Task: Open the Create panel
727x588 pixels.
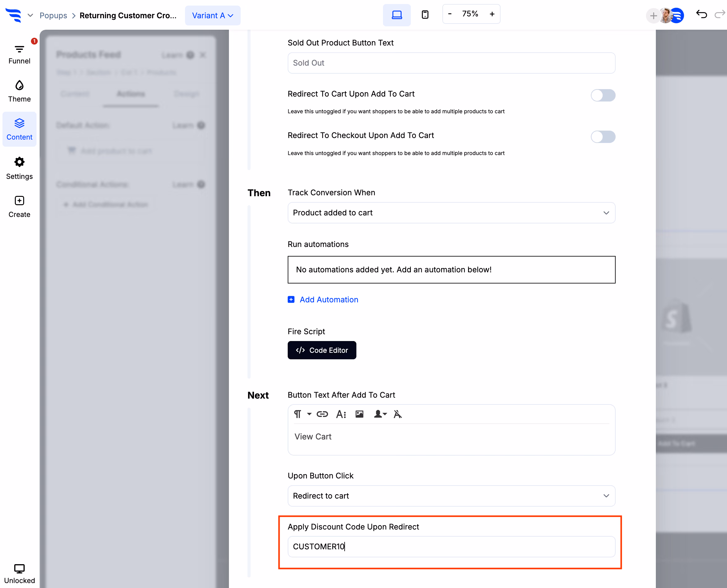Action: pyautogui.click(x=19, y=207)
